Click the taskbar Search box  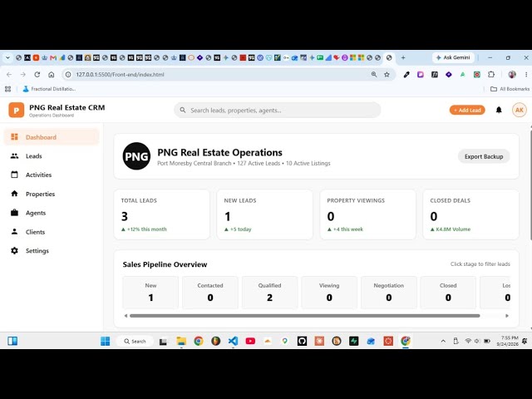tap(135, 341)
